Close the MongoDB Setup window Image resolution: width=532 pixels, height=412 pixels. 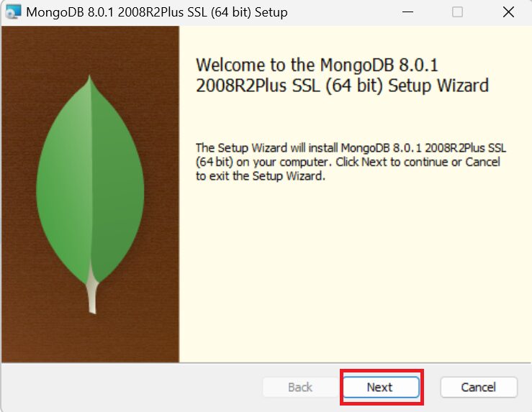tap(508, 12)
